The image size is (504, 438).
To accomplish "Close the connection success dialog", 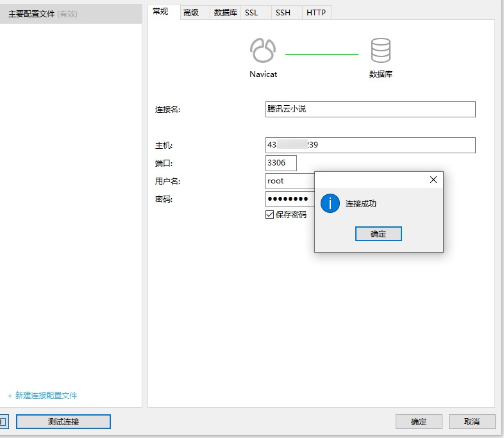I will click(x=433, y=180).
